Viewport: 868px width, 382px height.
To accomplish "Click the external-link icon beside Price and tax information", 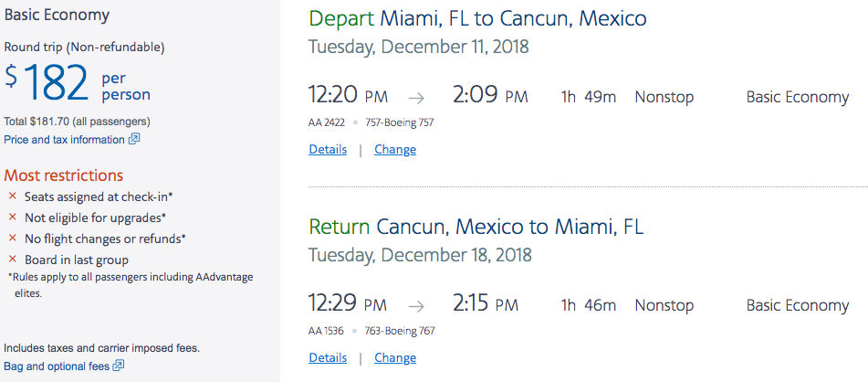I will [x=134, y=140].
